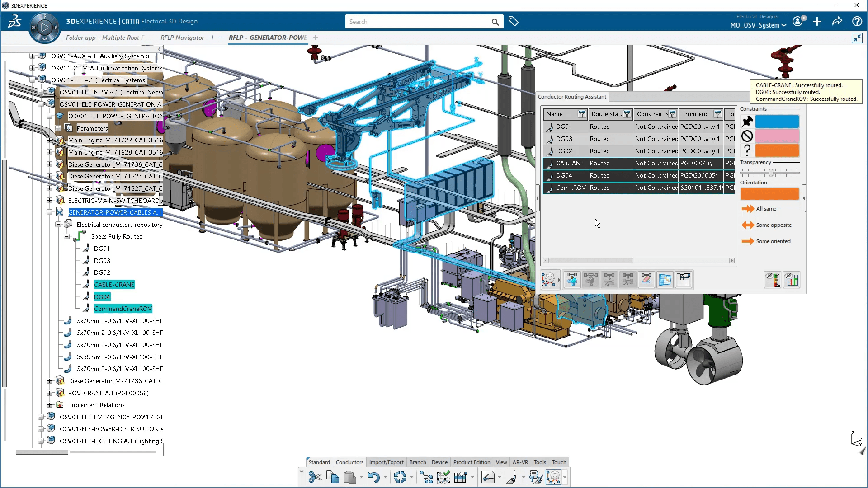This screenshot has height=488, width=868.
Task: Select the Conductors tab in bottom toolbar
Action: pos(349,462)
